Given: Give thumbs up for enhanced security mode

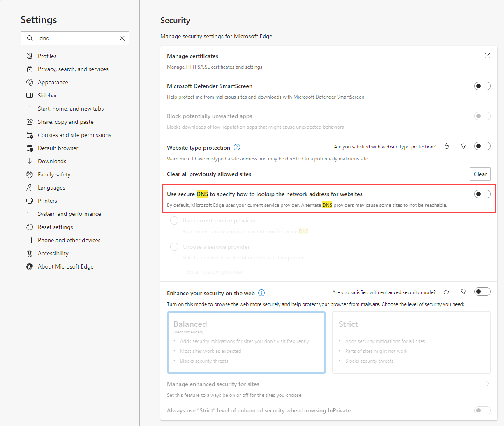Looking at the screenshot, I should pos(446,292).
